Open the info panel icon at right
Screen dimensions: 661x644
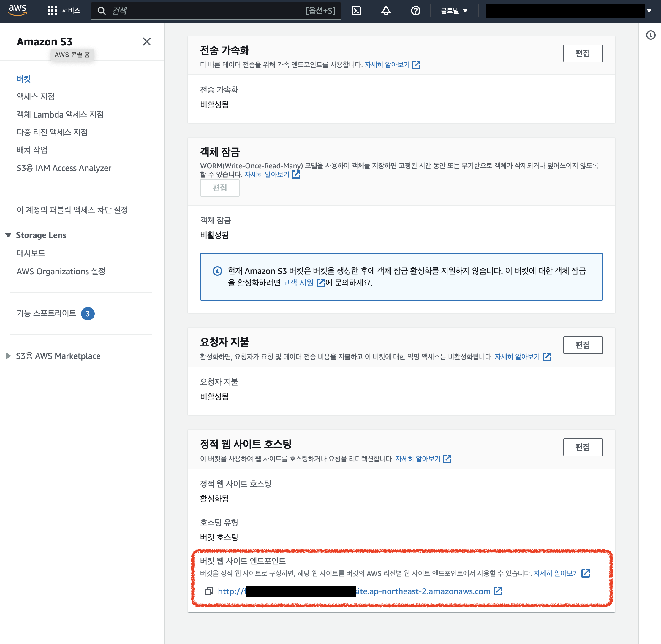650,35
